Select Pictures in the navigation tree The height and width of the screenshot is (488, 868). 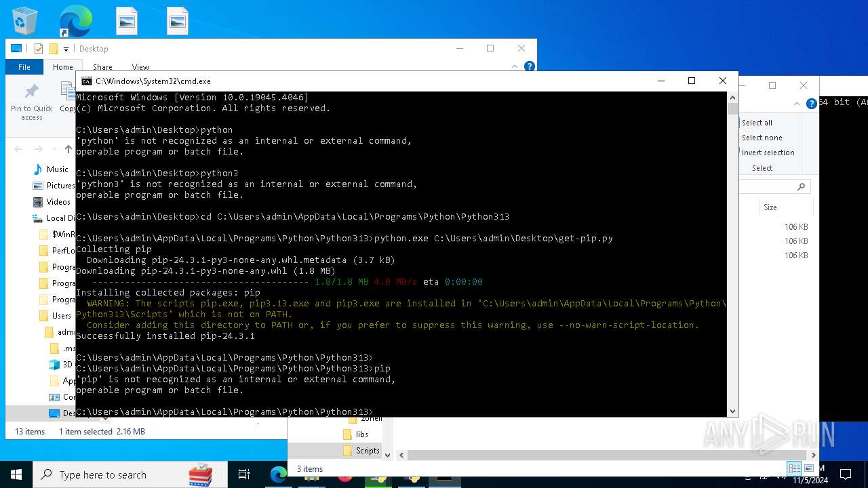54,186
